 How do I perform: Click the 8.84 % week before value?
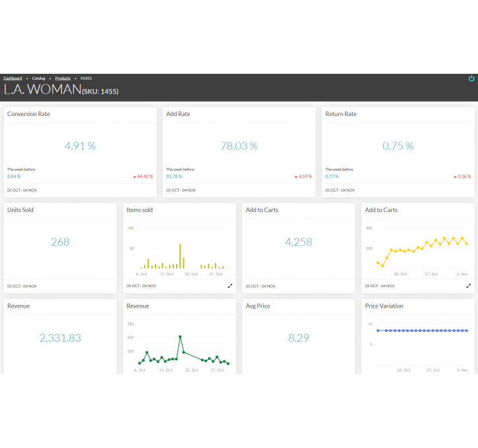click(14, 177)
